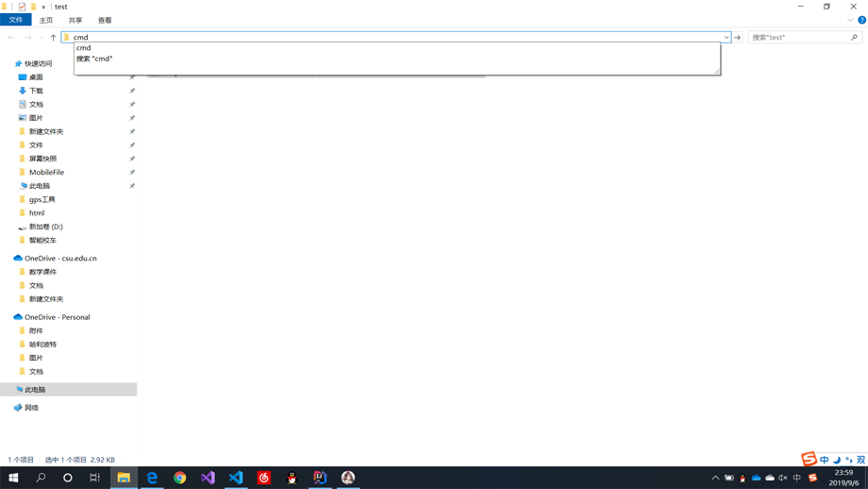Screen dimensions: 868x489
Task: Open Microsoft Edge from the taskbar
Action: [x=152, y=478]
